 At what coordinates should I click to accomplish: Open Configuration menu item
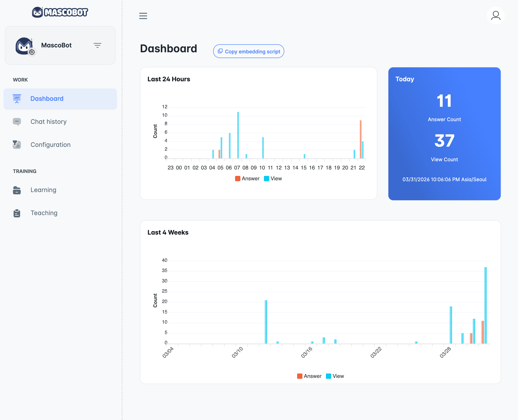click(50, 145)
